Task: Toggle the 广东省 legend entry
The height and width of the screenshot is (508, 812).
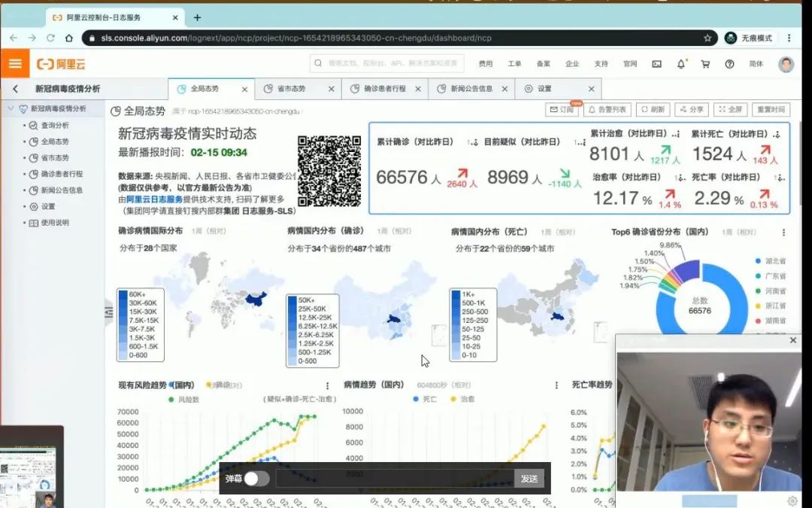Action: tap(770, 276)
